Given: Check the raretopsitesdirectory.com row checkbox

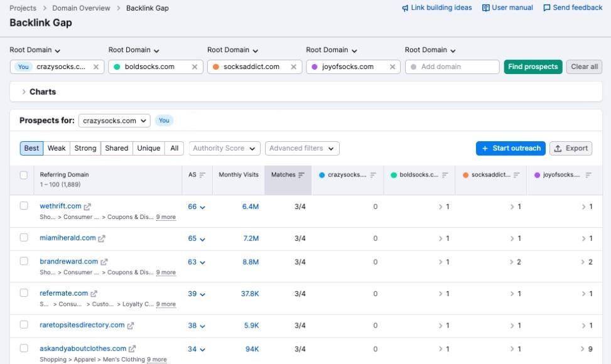Looking at the screenshot, I should tap(24, 324).
